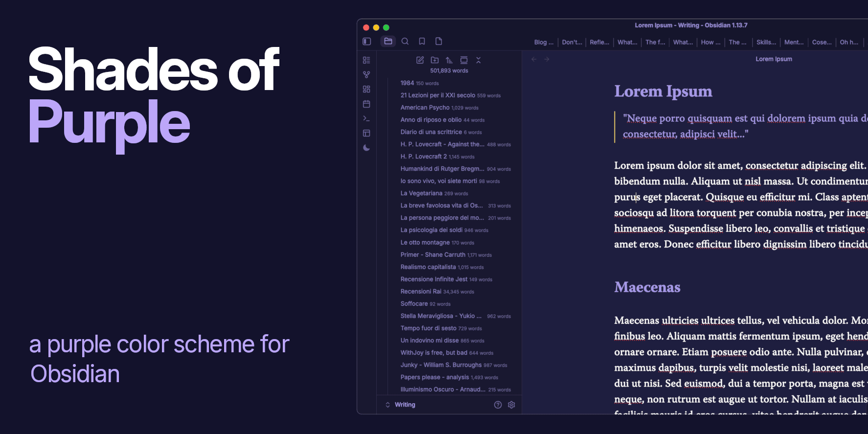868x434 pixels.
Task: Toggle the left sidebar panel
Action: click(367, 42)
